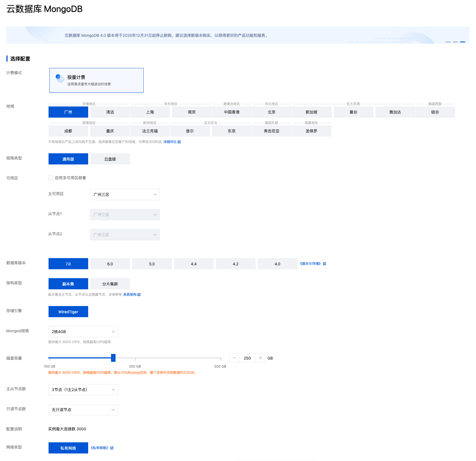Switch to the second banner slide indicator
The image size is (476, 461).
455,42
